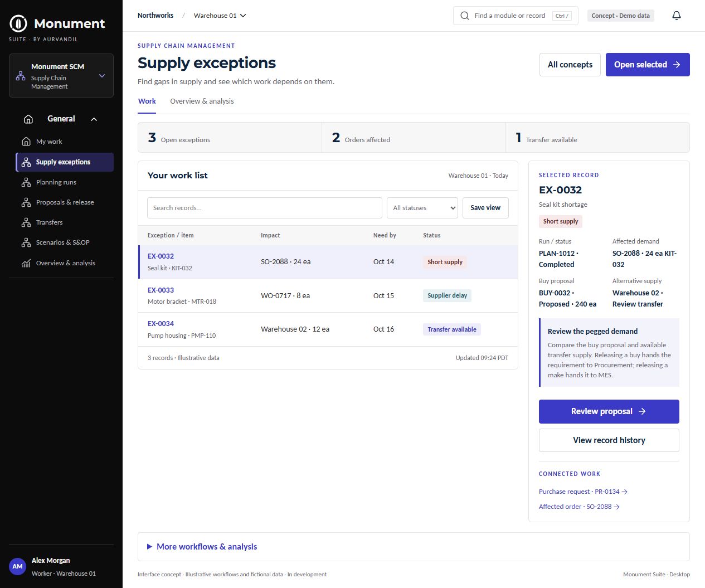705x588 pixels.
Task: Click the Proposals & release sidebar icon
Action: [26, 202]
